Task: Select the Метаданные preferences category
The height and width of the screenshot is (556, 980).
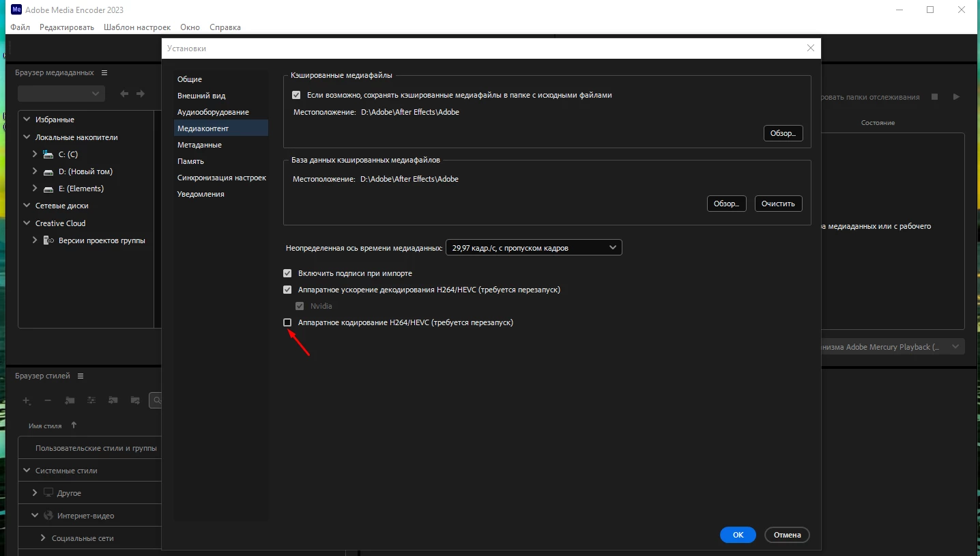Action: point(221,145)
